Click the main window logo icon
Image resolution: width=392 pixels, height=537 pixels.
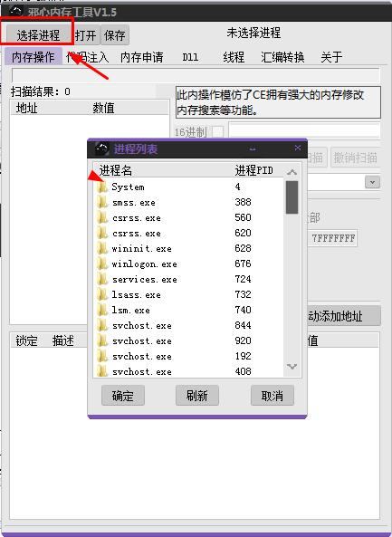point(15,12)
